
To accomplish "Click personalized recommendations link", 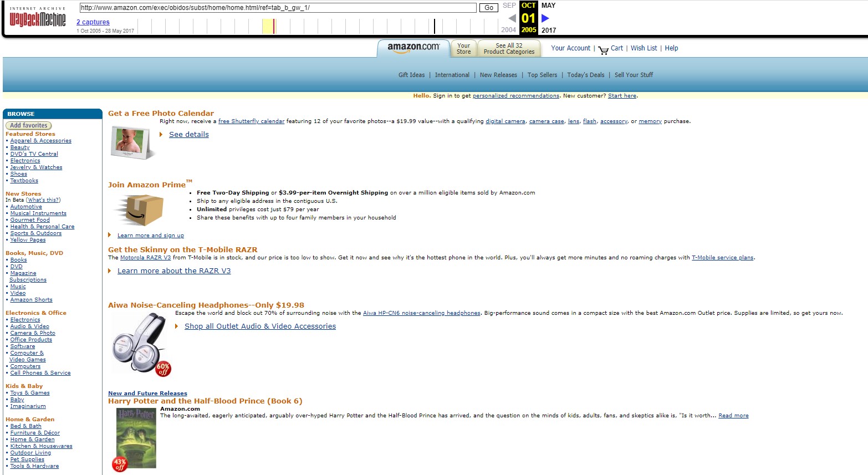I will pos(516,96).
